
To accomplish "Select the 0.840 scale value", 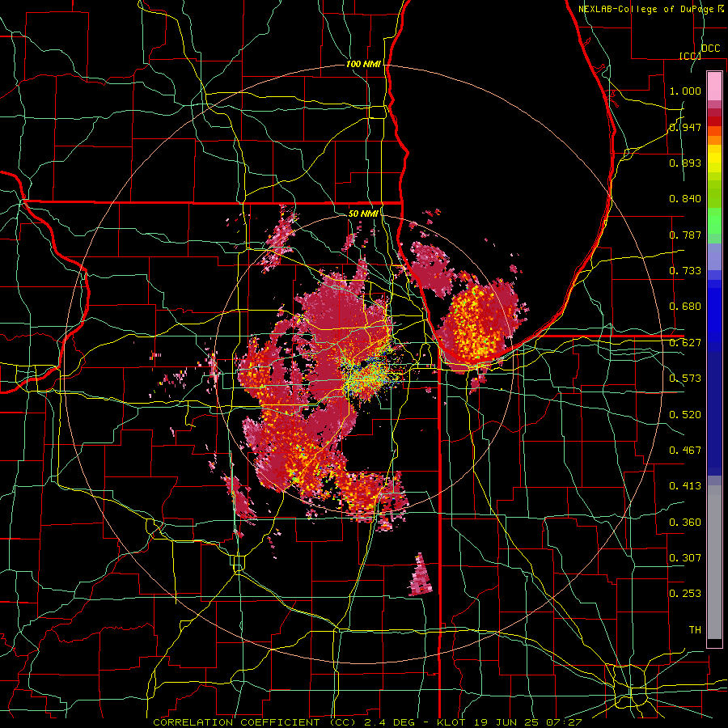I will tap(685, 198).
